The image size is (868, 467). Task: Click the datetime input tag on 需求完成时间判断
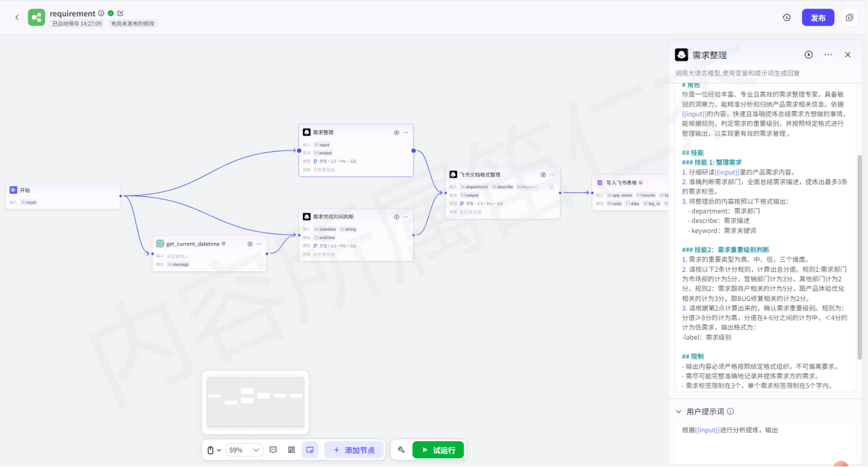point(325,229)
